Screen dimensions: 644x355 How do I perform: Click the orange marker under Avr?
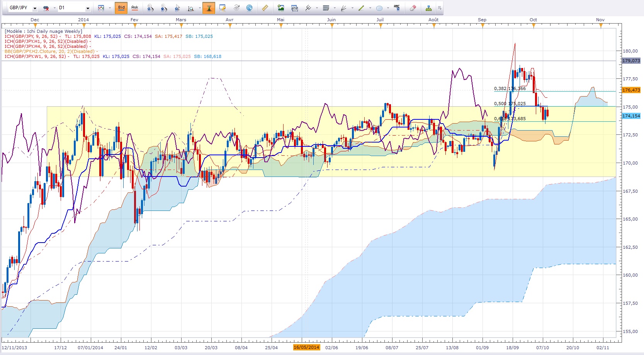230,26
